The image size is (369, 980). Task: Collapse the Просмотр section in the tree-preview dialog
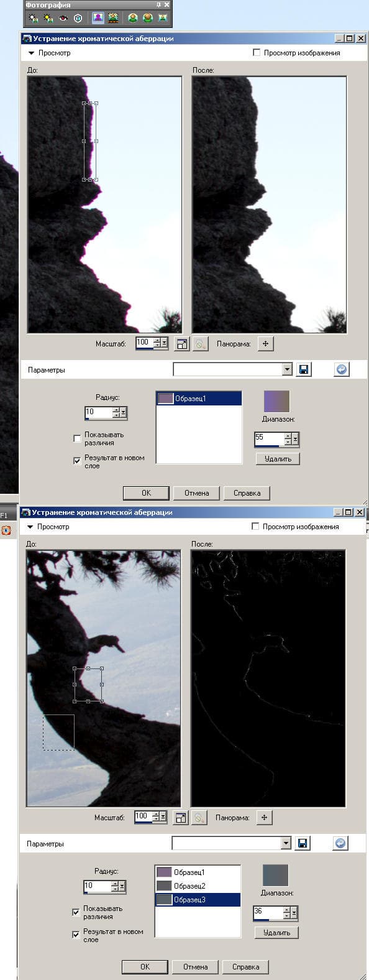[x=29, y=527]
